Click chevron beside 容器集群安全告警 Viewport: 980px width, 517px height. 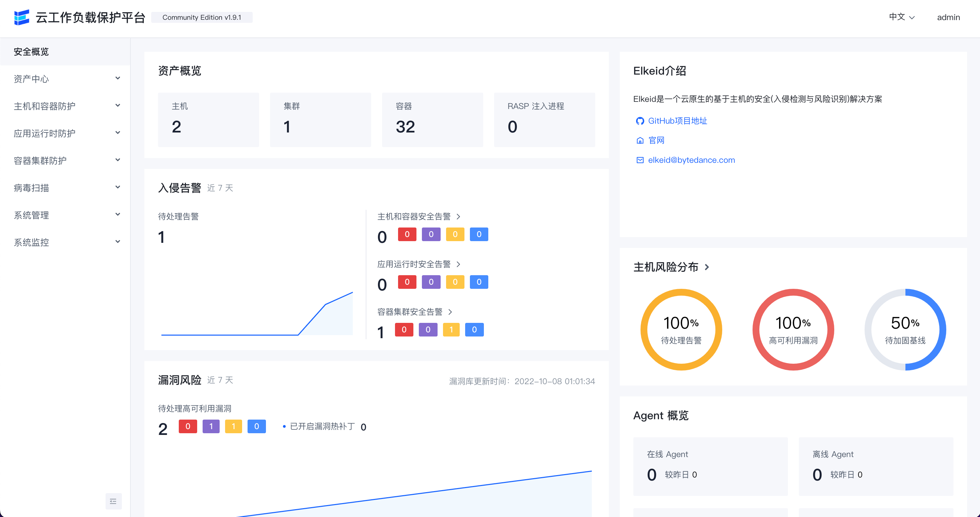(x=451, y=312)
